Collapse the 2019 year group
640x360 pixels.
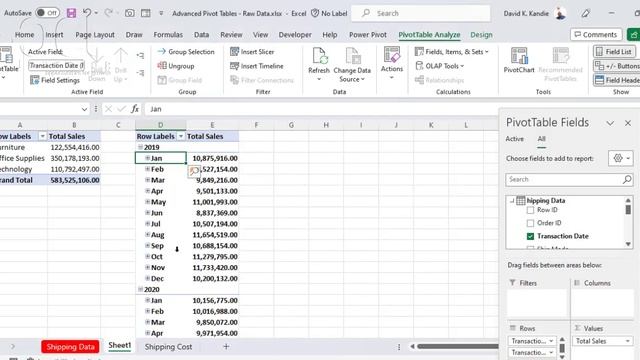coord(140,147)
